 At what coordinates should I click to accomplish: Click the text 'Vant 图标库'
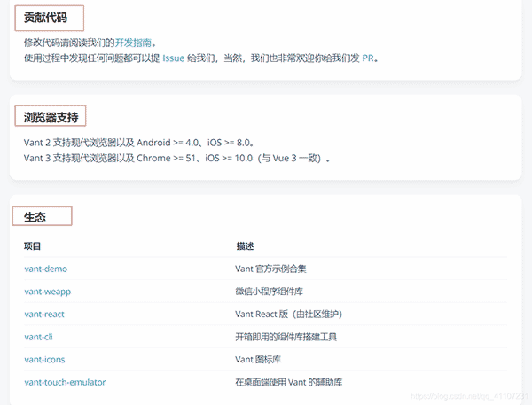pos(258,360)
